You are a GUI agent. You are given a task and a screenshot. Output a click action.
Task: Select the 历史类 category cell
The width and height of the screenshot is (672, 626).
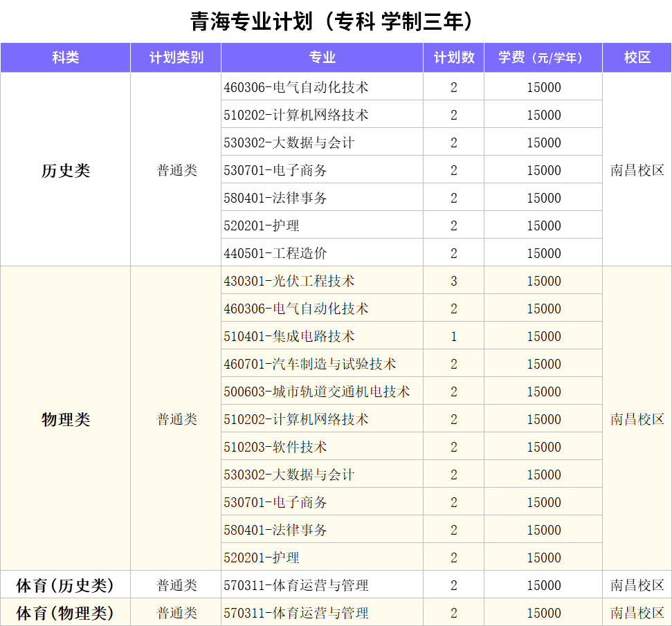tap(65, 170)
